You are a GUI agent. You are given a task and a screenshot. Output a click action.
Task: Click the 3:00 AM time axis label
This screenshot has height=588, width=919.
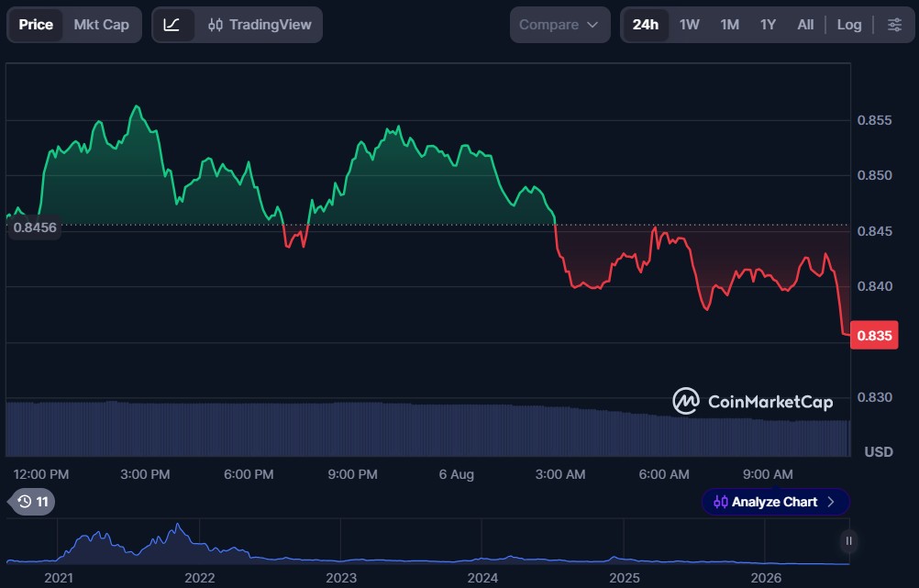560,474
